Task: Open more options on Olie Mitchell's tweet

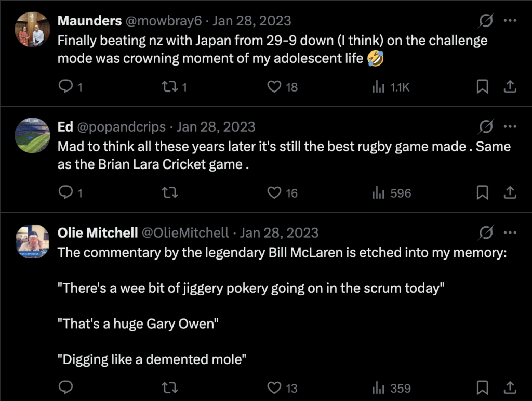Action: [x=510, y=232]
